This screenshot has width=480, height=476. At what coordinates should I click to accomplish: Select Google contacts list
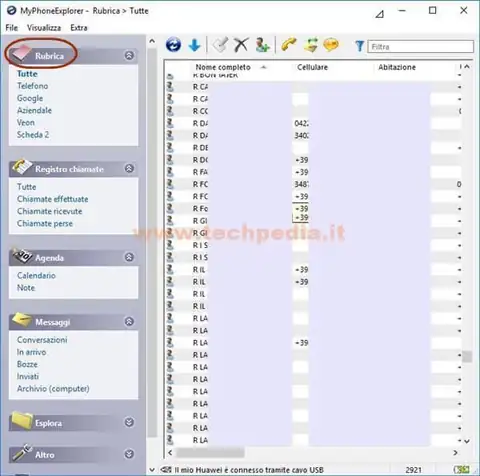30,98
